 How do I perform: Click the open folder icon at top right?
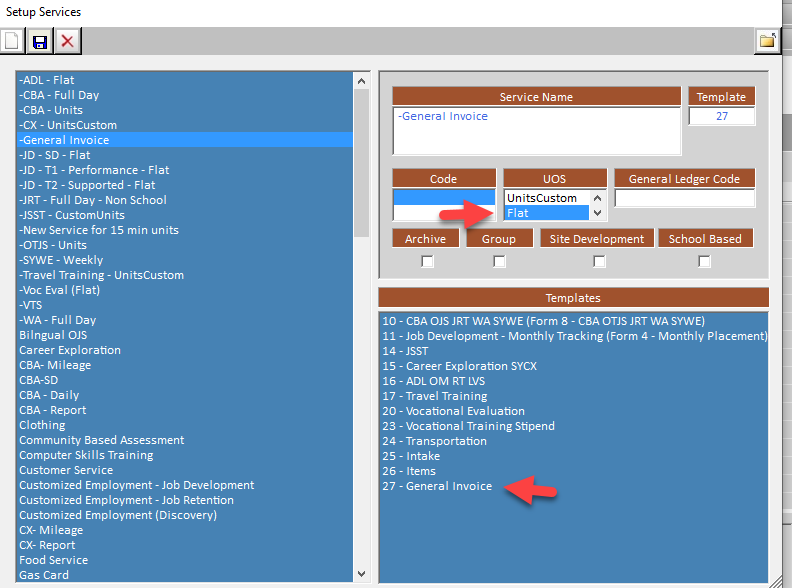767,41
